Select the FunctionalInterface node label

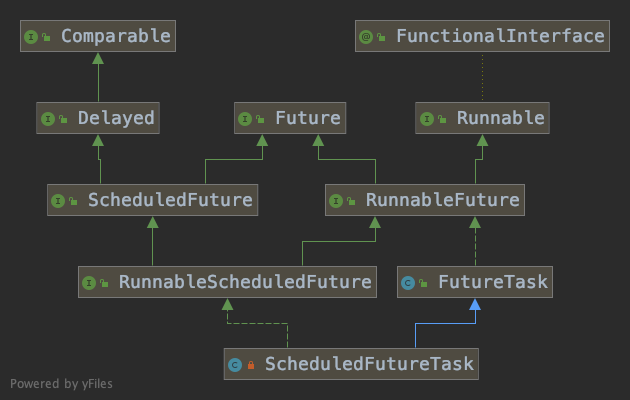(x=500, y=37)
